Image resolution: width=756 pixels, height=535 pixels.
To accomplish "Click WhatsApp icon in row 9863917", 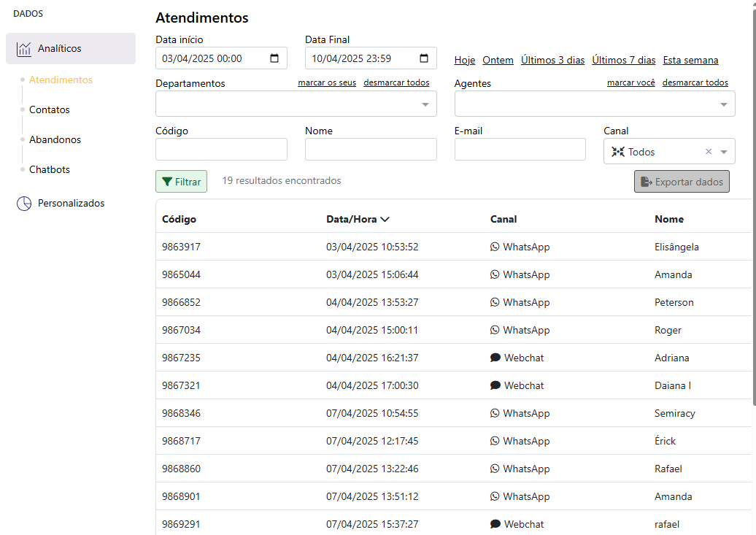I will [495, 247].
